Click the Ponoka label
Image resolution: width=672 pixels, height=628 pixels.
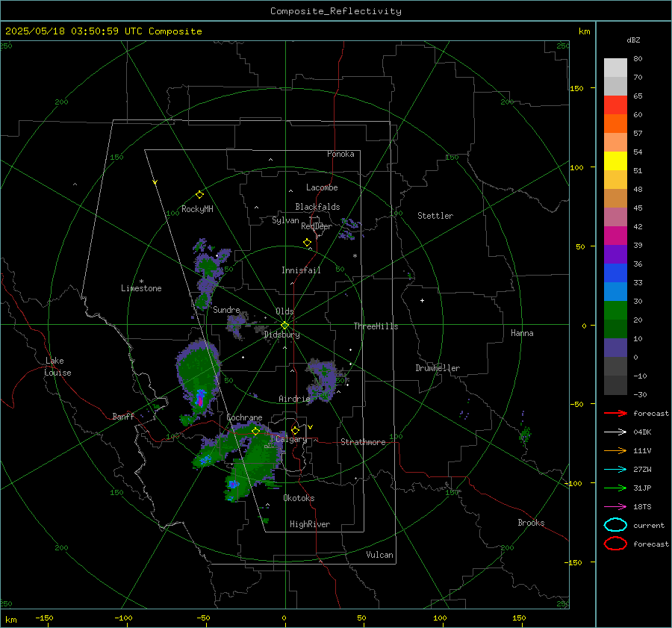[x=340, y=154]
